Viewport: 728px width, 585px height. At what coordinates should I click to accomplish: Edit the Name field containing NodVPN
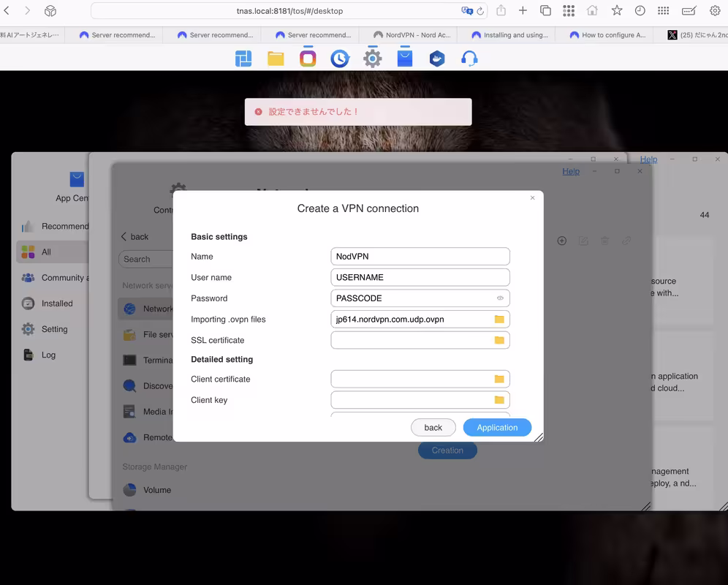[x=420, y=257]
